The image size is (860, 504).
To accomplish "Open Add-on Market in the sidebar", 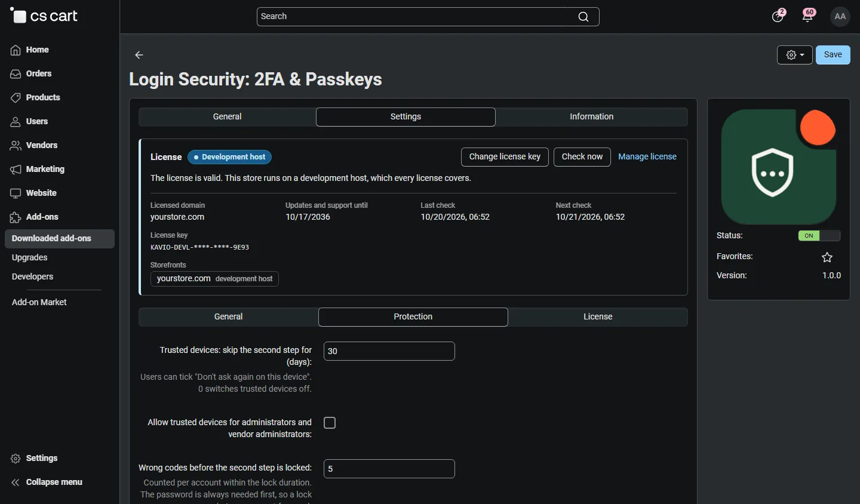I will pos(39,303).
